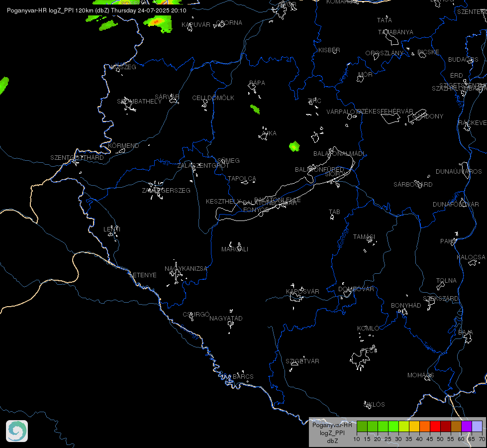Screen dimensions: 487x448
Task: Select the 35-40 dBZ yellow legend swatch
Action: [x=414, y=426]
